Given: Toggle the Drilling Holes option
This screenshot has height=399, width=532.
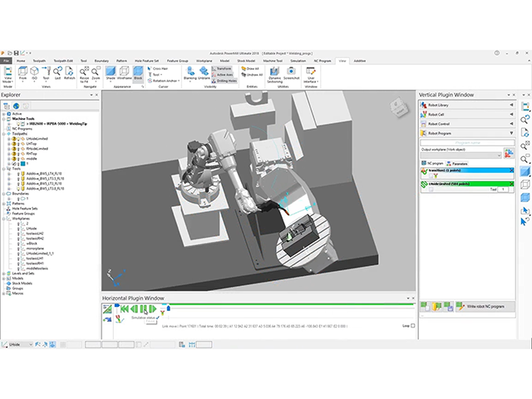Looking at the screenshot, I should [226, 81].
